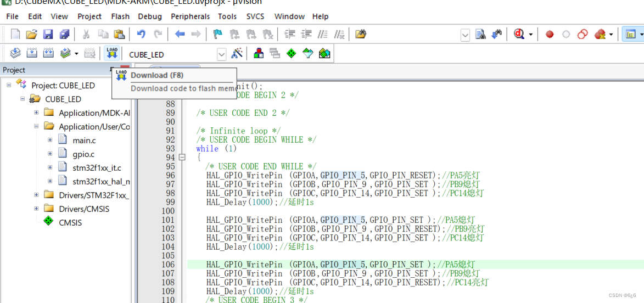
Task: Launch the Pack Installer icon
Action: click(x=324, y=53)
